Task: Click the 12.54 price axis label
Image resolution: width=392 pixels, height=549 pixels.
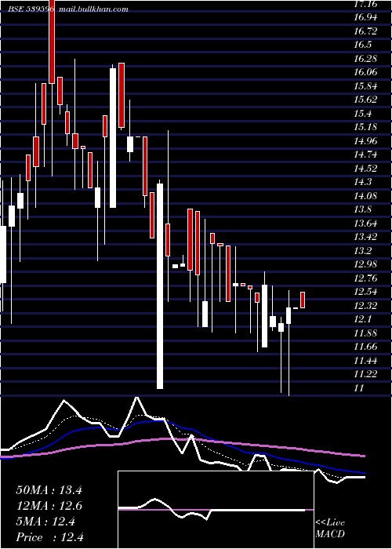Action: [x=365, y=292]
